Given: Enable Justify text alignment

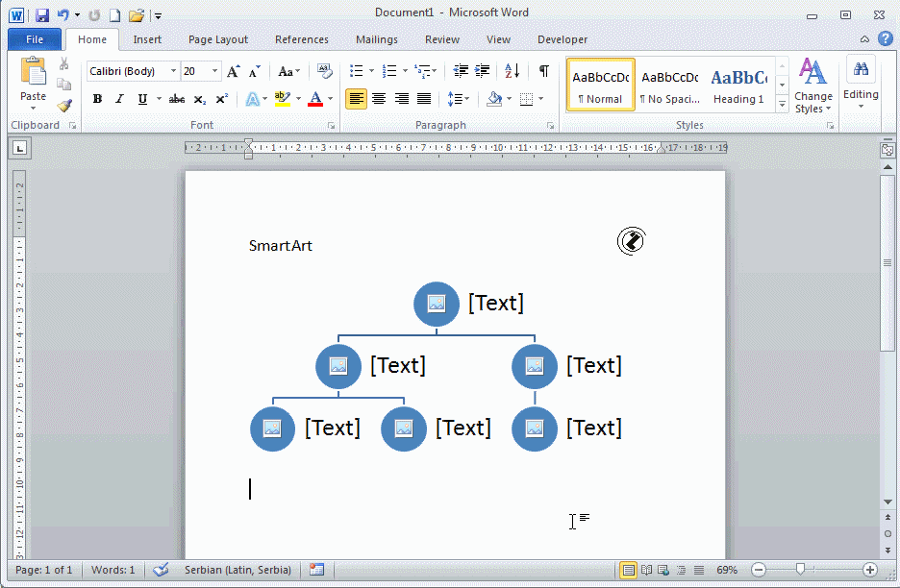Looking at the screenshot, I should [424, 99].
